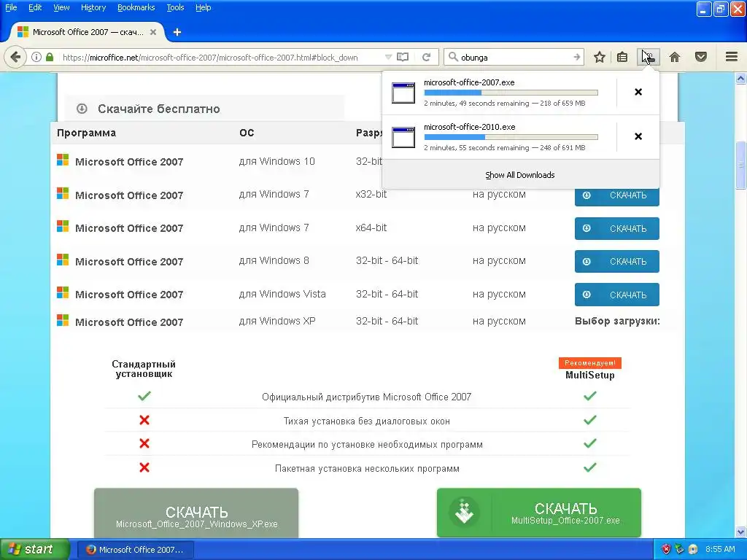This screenshot has width=747, height=560.
Task: Click the 8:55 AM taskbar clock
Action: (720, 549)
